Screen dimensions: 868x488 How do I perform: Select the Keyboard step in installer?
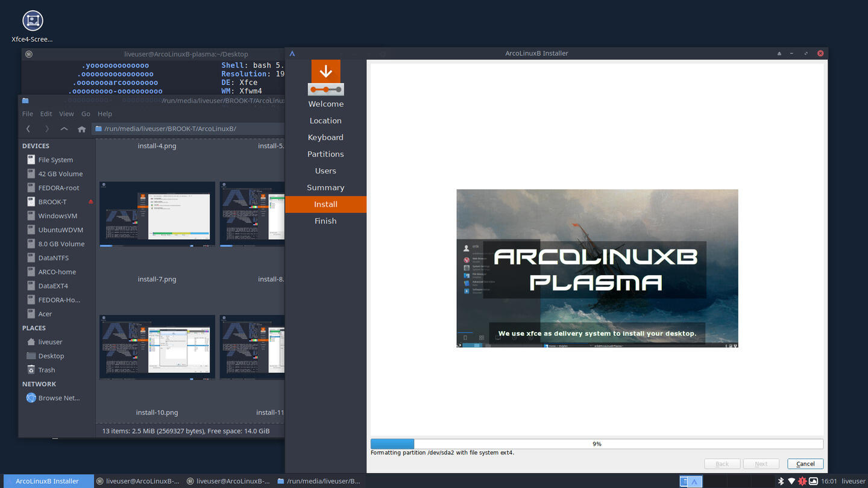(x=325, y=137)
